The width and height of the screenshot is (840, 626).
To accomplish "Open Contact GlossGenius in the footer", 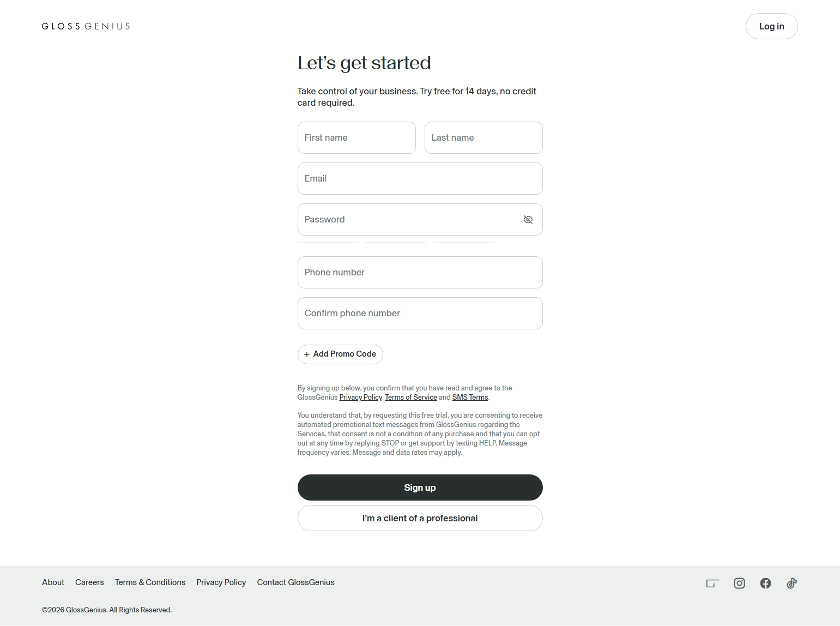I will click(295, 582).
